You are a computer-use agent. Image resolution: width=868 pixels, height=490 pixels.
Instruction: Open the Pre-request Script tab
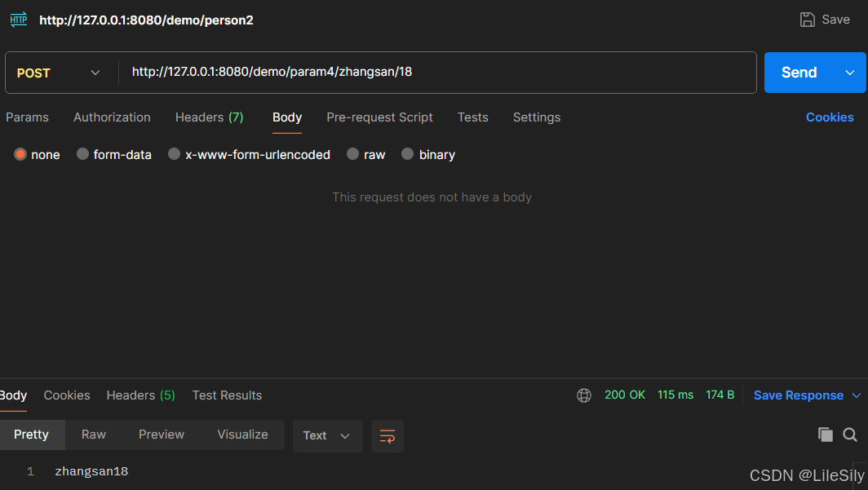379,117
